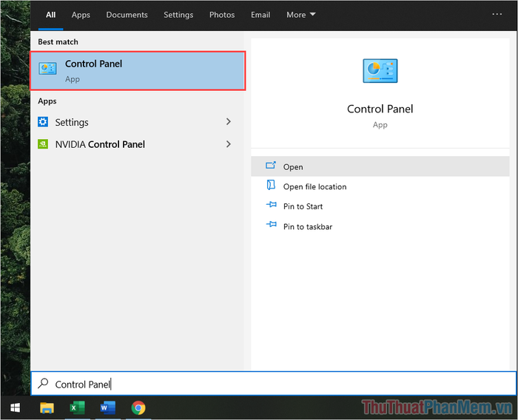
Task: Click Open in the preview pane
Action: pos(380,166)
